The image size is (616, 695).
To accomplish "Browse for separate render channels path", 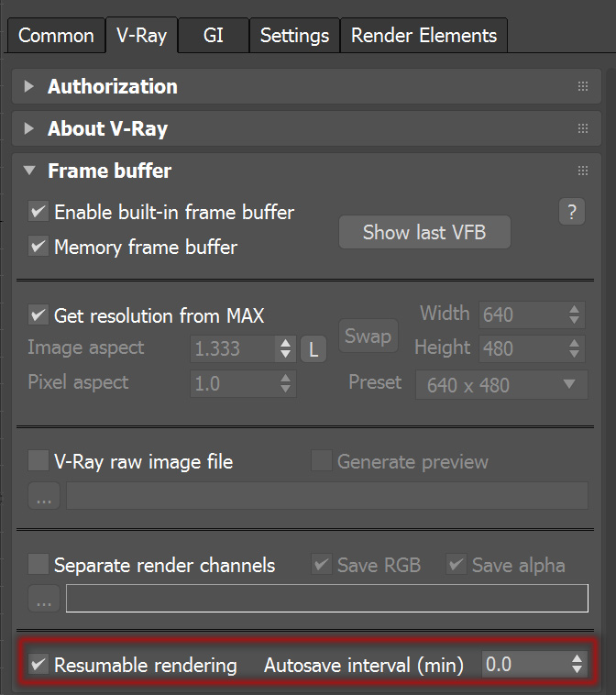I will 44,599.
